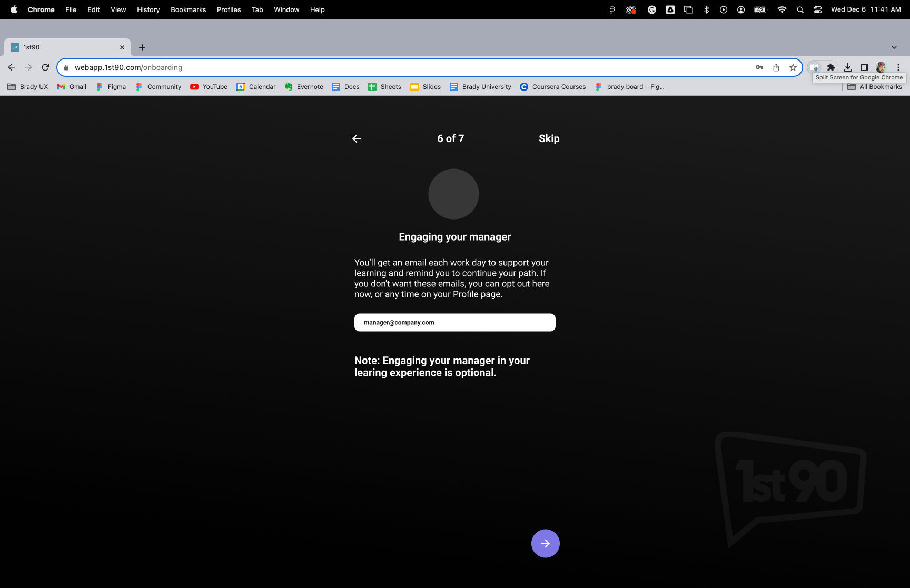This screenshot has height=588, width=910.
Task: Open the Slides bookmark
Action: (426, 87)
